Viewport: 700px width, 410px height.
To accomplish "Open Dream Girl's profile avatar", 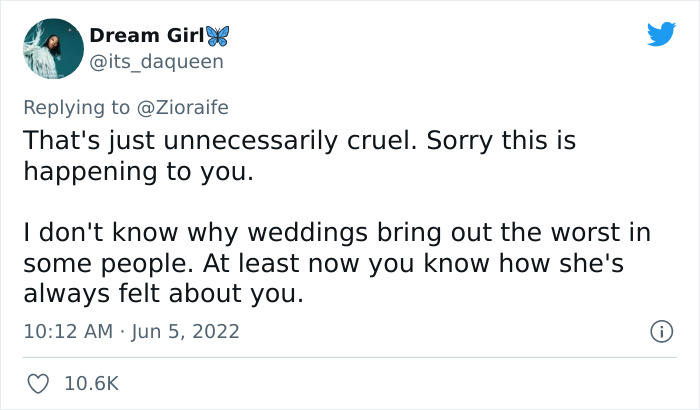I will pyautogui.click(x=50, y=48).
